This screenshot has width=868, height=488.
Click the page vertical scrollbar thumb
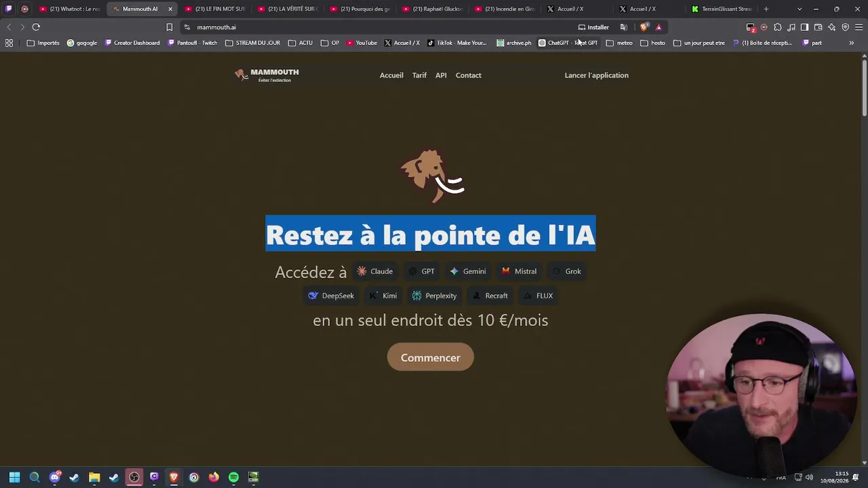[x=865, y=88]
